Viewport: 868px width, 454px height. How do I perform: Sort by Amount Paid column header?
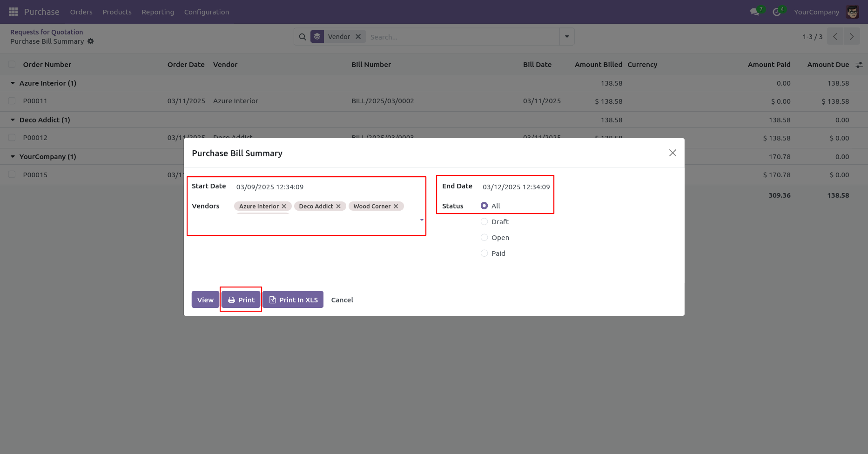coord(769,65)
